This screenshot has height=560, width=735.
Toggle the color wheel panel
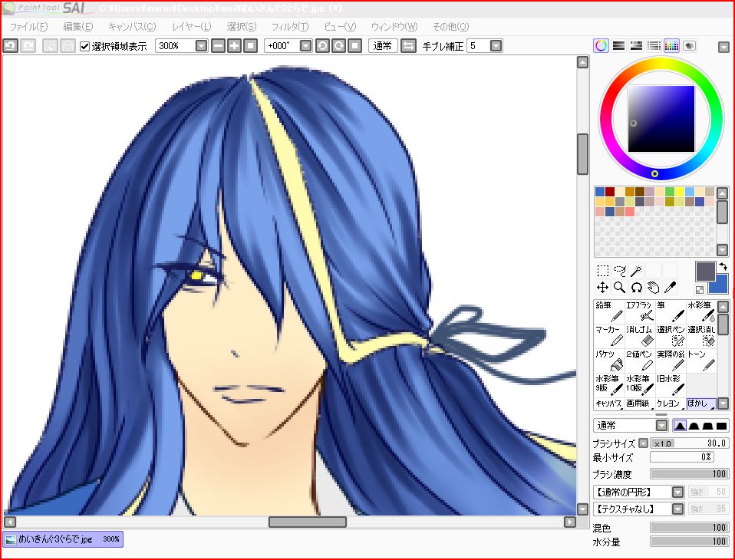[x=602, y=46]
